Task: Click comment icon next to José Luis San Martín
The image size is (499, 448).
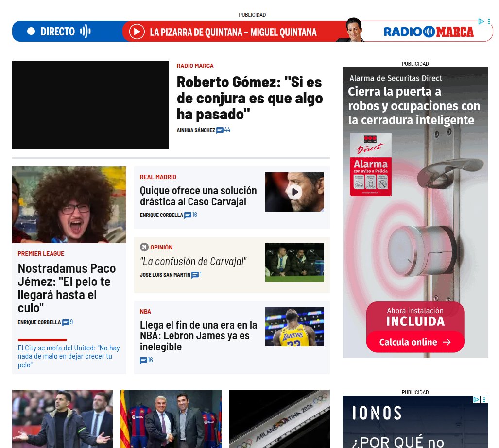Action: click(195, 274)
